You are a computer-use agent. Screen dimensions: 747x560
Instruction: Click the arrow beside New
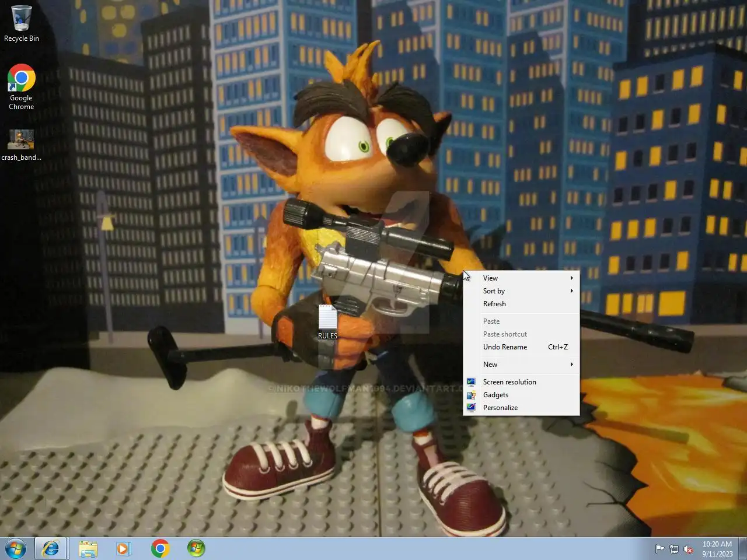click(x=572, y=365)
